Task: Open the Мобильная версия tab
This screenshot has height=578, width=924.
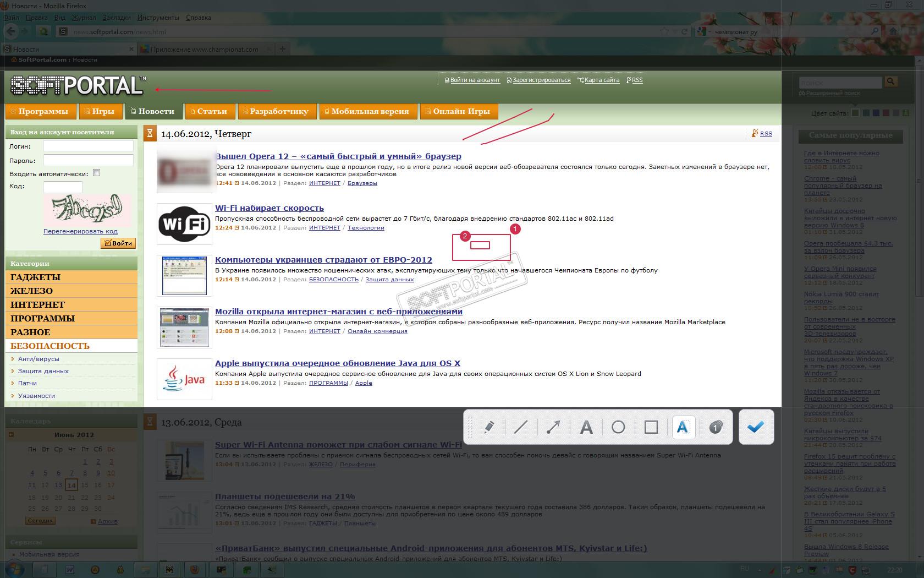Action: coord(368,111)
